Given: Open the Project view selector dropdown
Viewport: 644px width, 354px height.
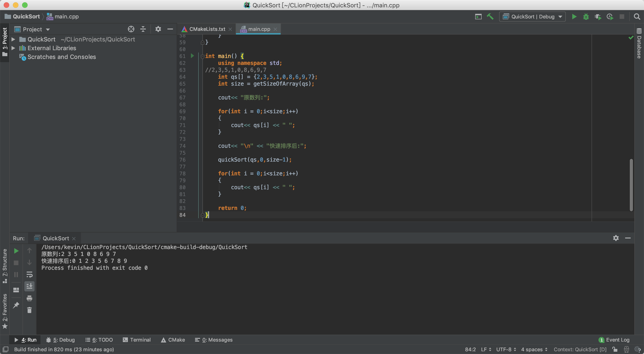Looking at the screenshot, I should tap(32, 29).
